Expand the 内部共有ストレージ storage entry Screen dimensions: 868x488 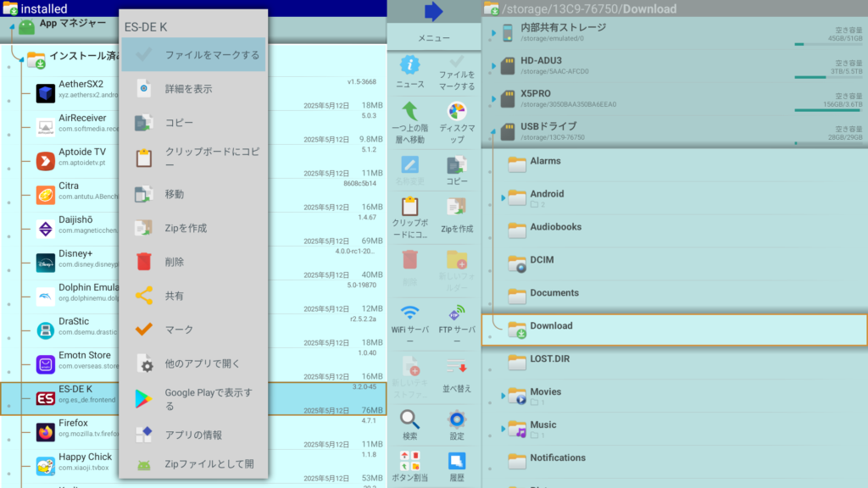tap(493, 32)
